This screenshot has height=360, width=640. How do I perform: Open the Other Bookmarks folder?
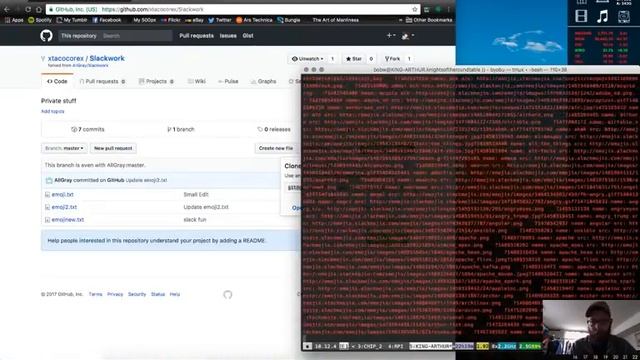click(x=429, y=20)
